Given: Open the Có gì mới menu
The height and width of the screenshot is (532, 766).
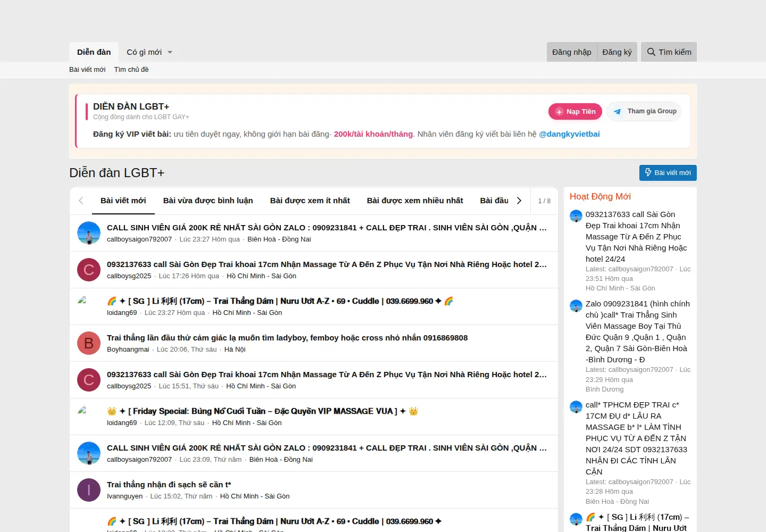Looking at the screenshot, I should 144,52.
